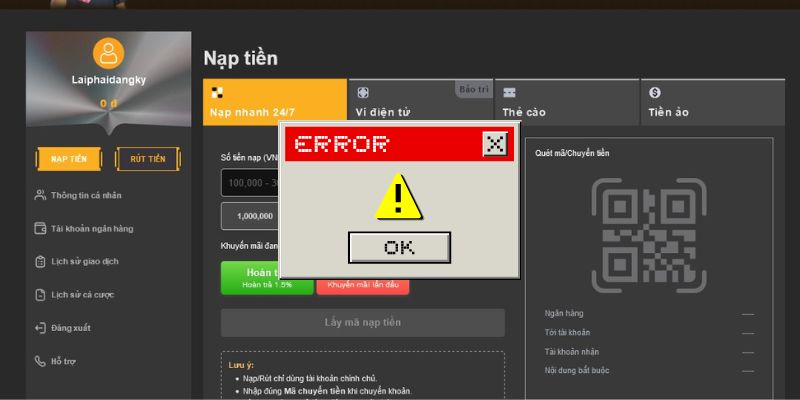Select the red Khuyến mãi lần đầu promotion

point(362,285)
